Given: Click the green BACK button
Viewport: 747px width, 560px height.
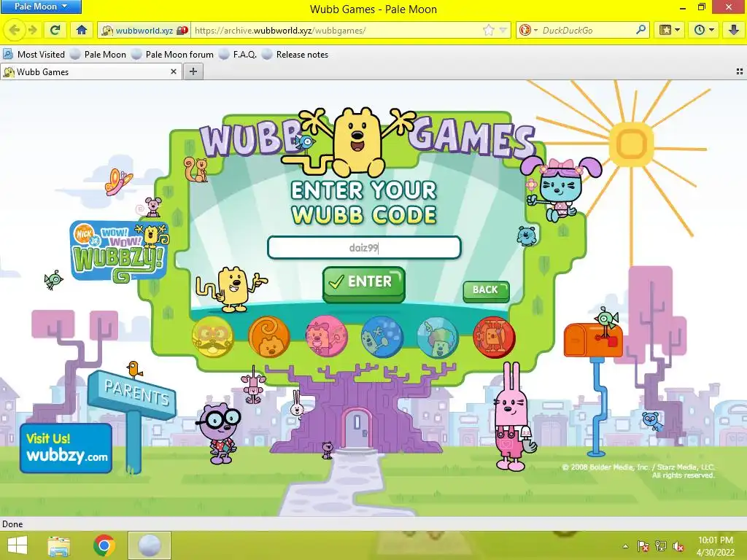Looking at the screenshot, I should pos(486,291).
